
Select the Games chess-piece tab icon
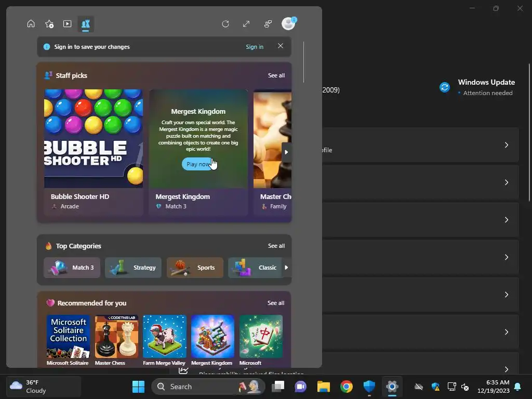[x=86, y=24]
